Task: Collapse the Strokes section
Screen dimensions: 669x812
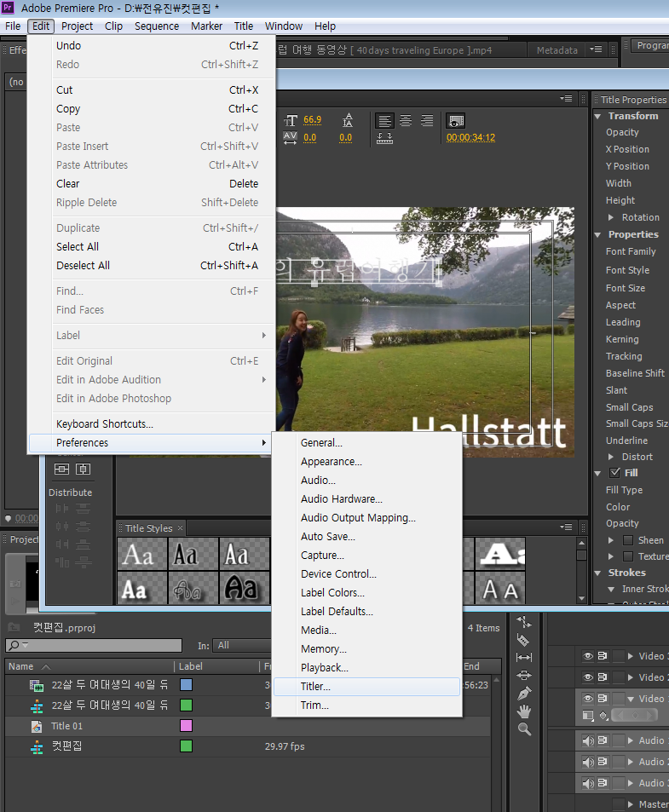Action: tap(597, 573)
